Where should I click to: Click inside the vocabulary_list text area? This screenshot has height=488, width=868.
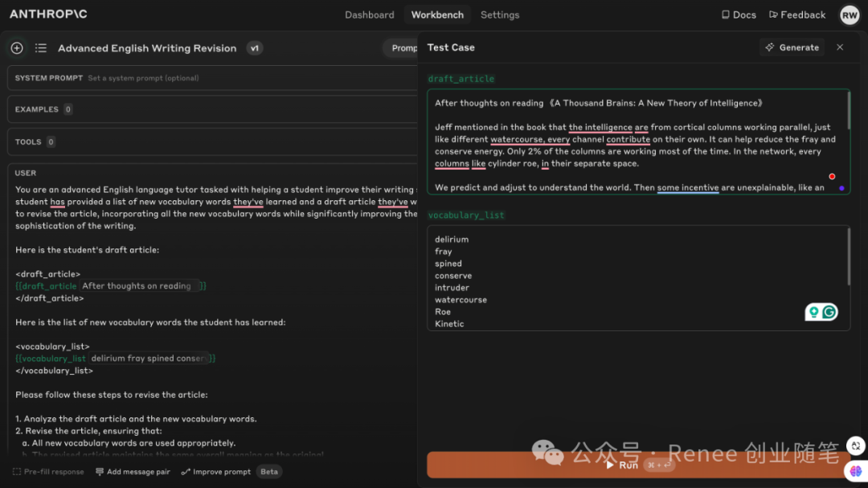pyautogui.click(x=638, y=278)
